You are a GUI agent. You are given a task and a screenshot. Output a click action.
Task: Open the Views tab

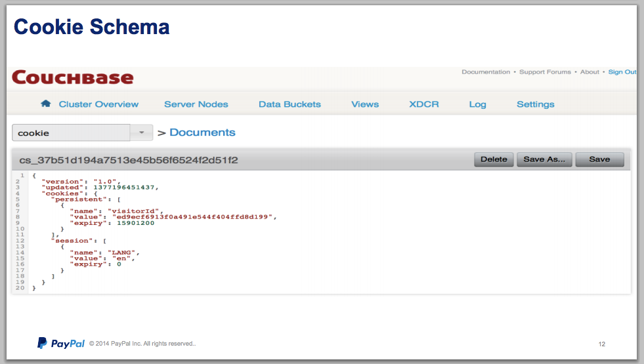(x=364, y=104)
